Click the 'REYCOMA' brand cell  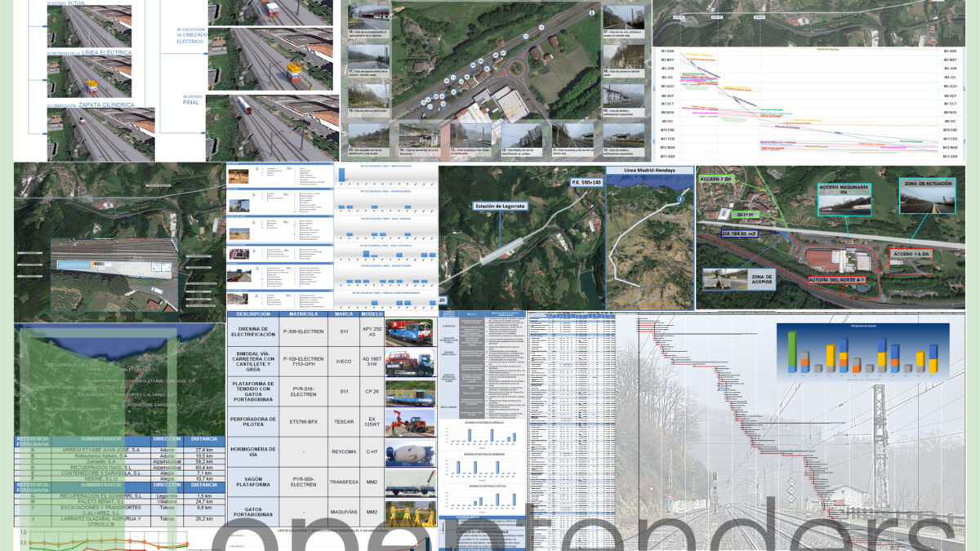coord(344,451)
